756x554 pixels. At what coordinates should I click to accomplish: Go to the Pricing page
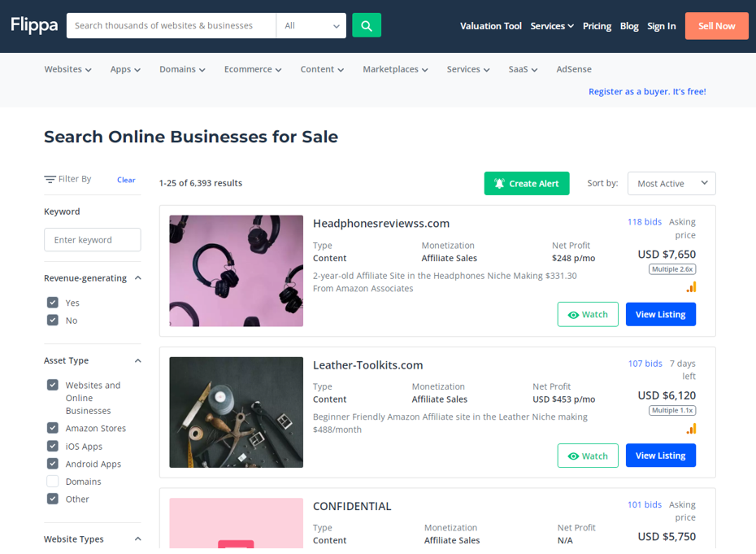click(597, 26)
